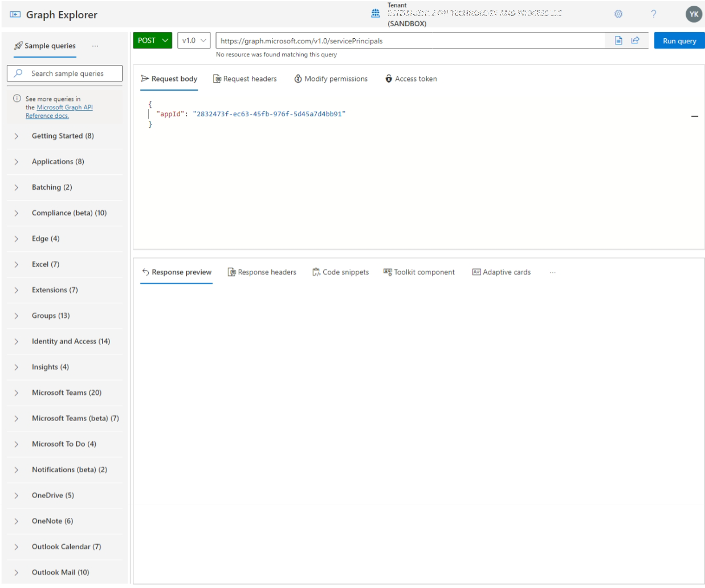Open the Adaptive cards tab
Viewport: 705px width, 588px height.
point(502,272)
